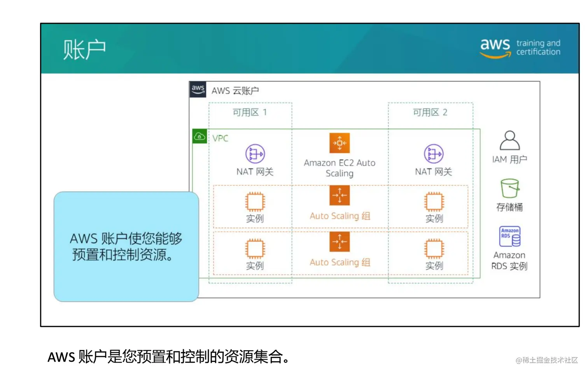
Task: Click the lower Auto Scaling 组 orange label
Action: [340, 262]
